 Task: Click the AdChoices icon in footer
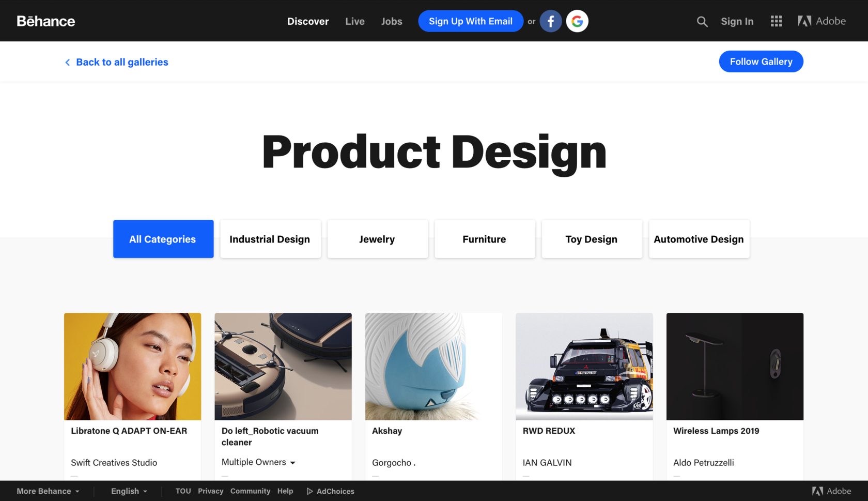click(x=310, y=491)
